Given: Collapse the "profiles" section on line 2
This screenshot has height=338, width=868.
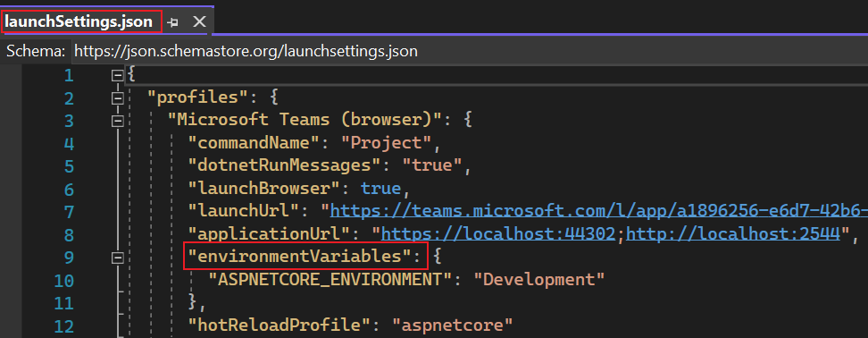Looking at the screenshot, I should [x=117, y=98].
